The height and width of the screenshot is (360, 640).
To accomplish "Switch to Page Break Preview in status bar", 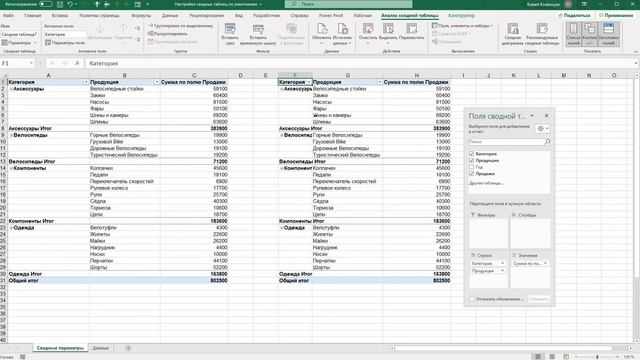I will tap(566, 357).
